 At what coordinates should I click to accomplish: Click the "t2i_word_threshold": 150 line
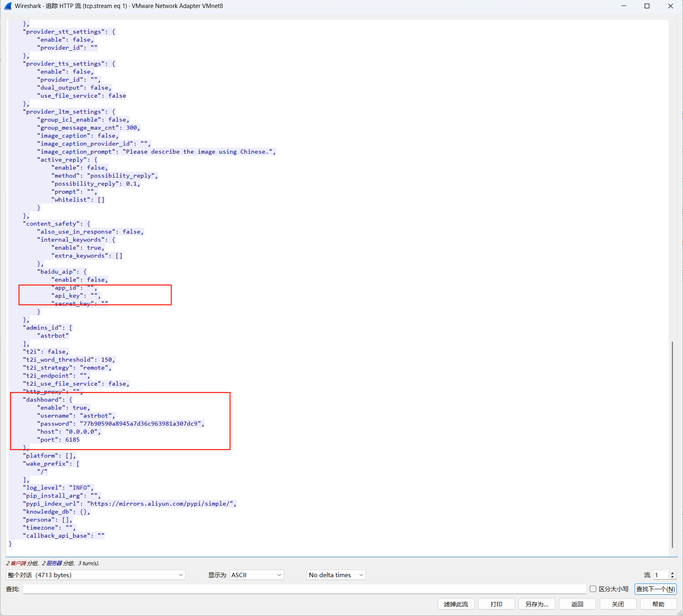(69, 360)
